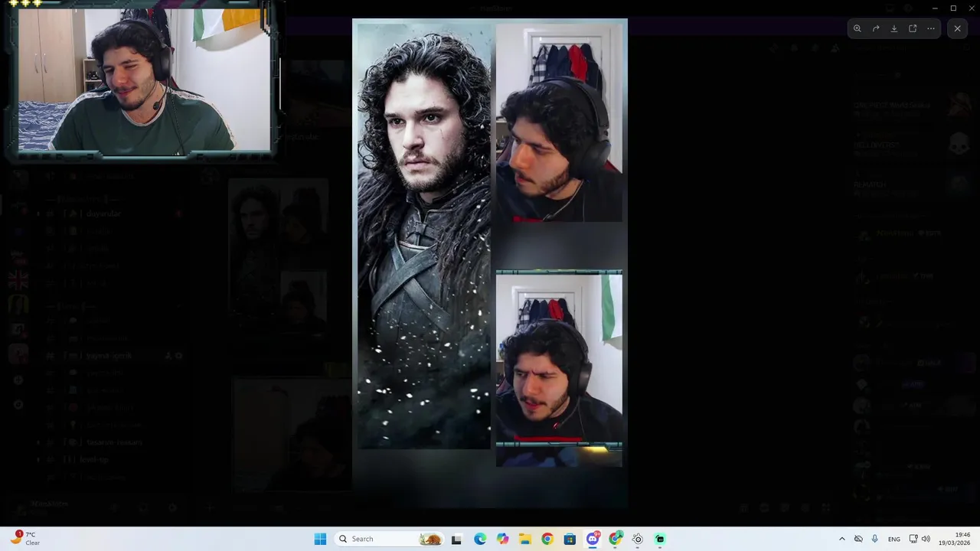
Task: Click the webcam overlay in the corner
Action: (144, 79)
